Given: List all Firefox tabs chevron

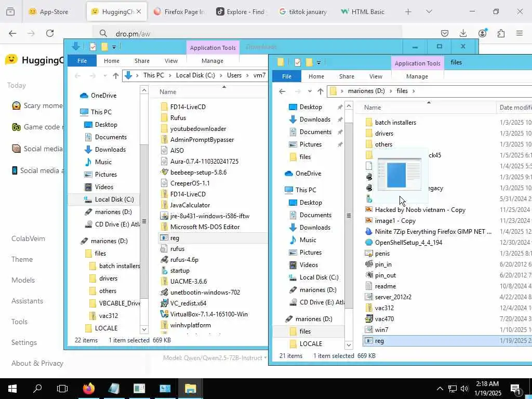Looking at the screenshot, I should point(429,12).
